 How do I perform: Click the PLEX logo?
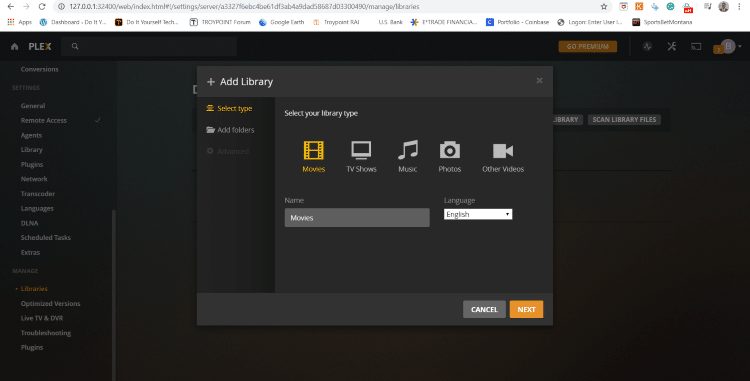pos(40,46)
